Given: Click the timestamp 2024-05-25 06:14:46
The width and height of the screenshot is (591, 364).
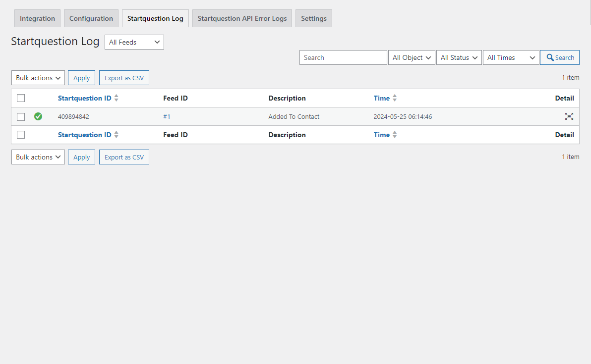Looking at the screenshot, I should tap(403, 117).
